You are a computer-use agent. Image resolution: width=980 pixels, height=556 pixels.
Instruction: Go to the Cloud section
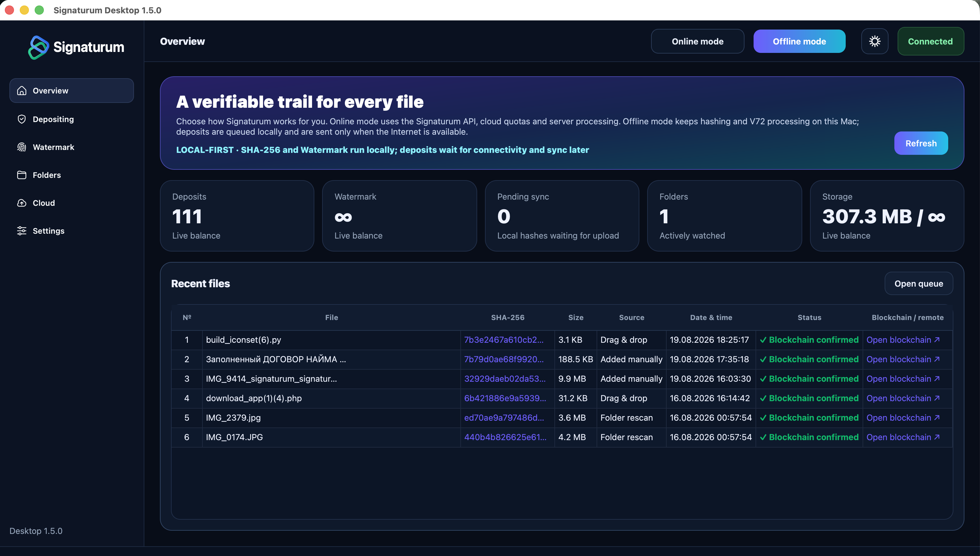[71, 203]
